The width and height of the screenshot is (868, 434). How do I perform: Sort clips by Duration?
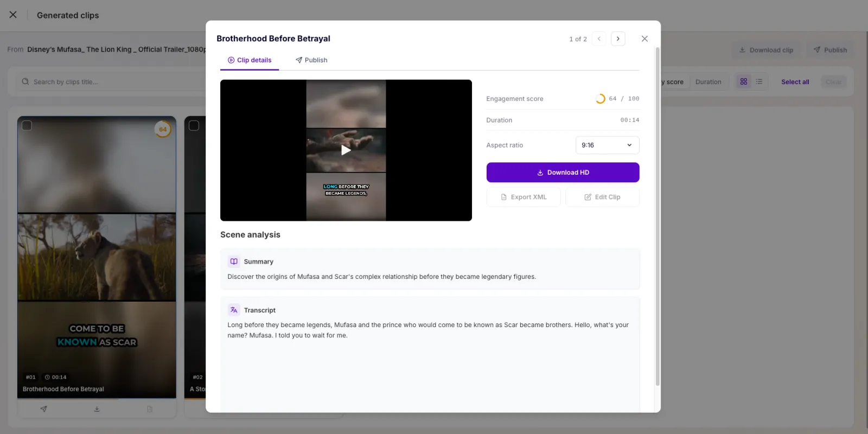(x=708, y=82)
